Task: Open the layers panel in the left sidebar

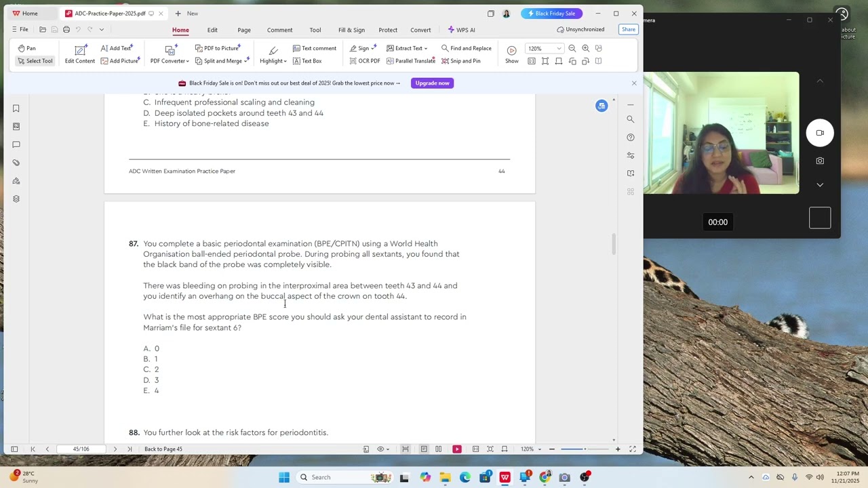Action: click(x=16, y=199)
